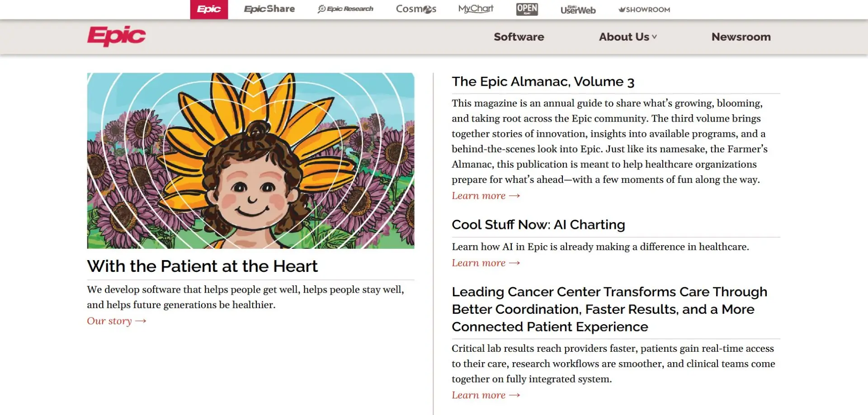Click the Epic Research logo
The height and width of the screenshot is (415, 868).
(345, 9)
